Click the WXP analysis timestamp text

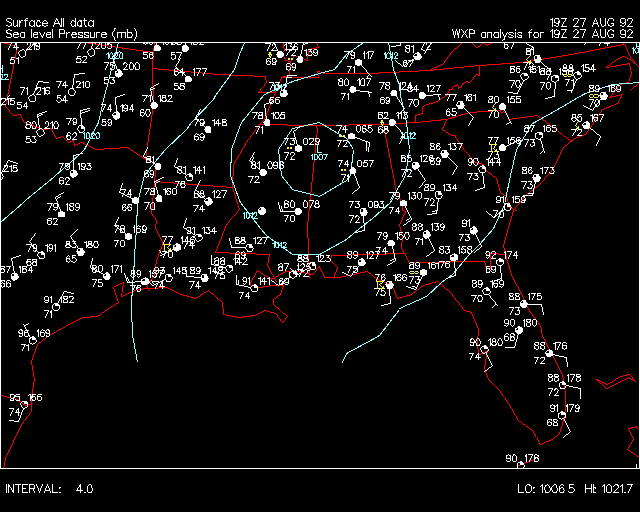coord(541,34)
